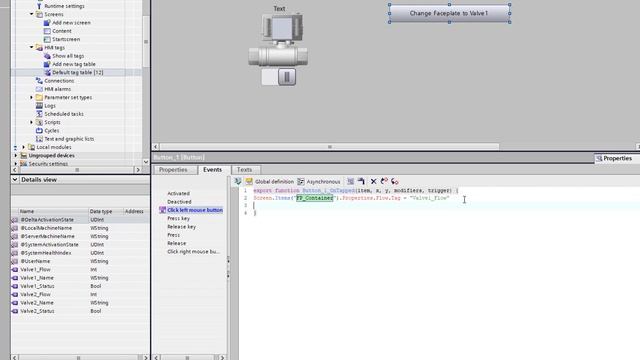640x360 pixels.
Task: Expand the Security settings node
Action: (16, 164)
